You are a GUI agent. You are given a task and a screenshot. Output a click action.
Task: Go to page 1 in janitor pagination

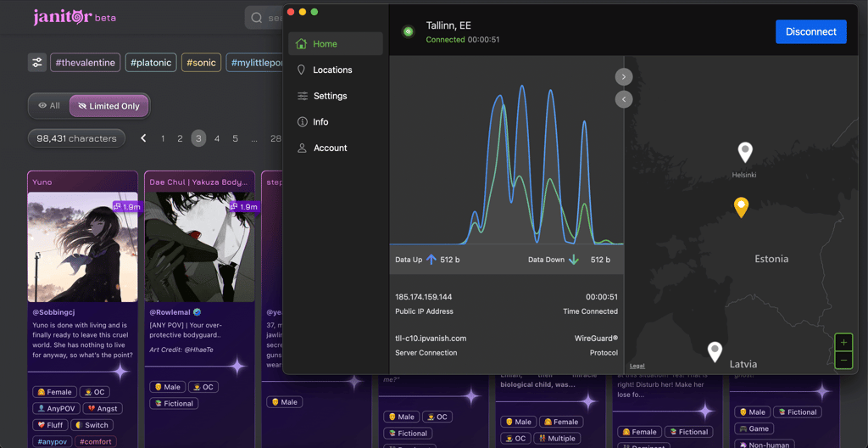(163, 138)
